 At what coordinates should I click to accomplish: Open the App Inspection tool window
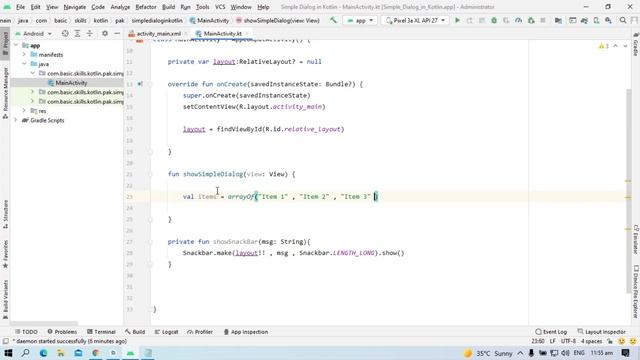click(246, 332)
